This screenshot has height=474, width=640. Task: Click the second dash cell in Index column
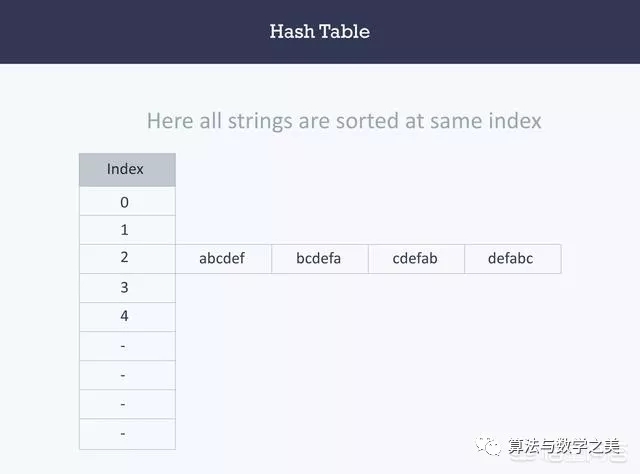(x=126, y=375)
